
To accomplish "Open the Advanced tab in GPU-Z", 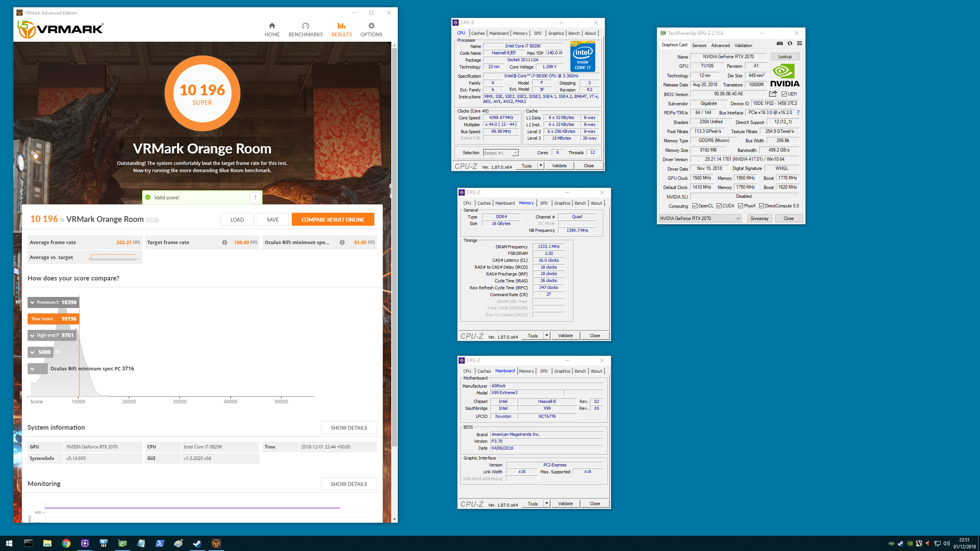I will coord(720,46).
